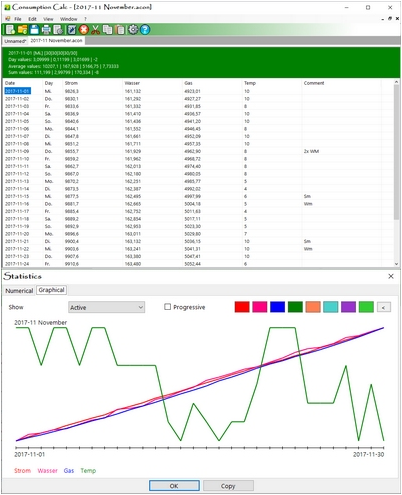
Task: Click the table scrollbar up arrow
Action: [396, 82]
